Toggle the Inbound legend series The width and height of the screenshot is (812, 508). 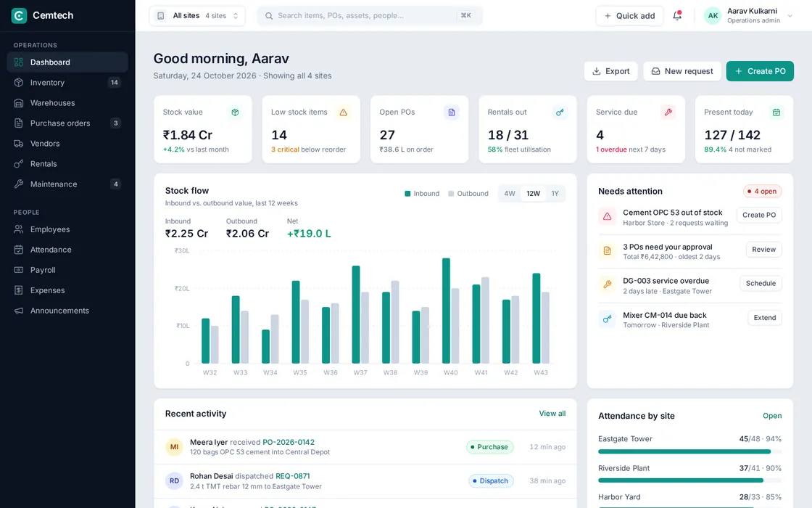pyautogui.click(x=421, y=193)
